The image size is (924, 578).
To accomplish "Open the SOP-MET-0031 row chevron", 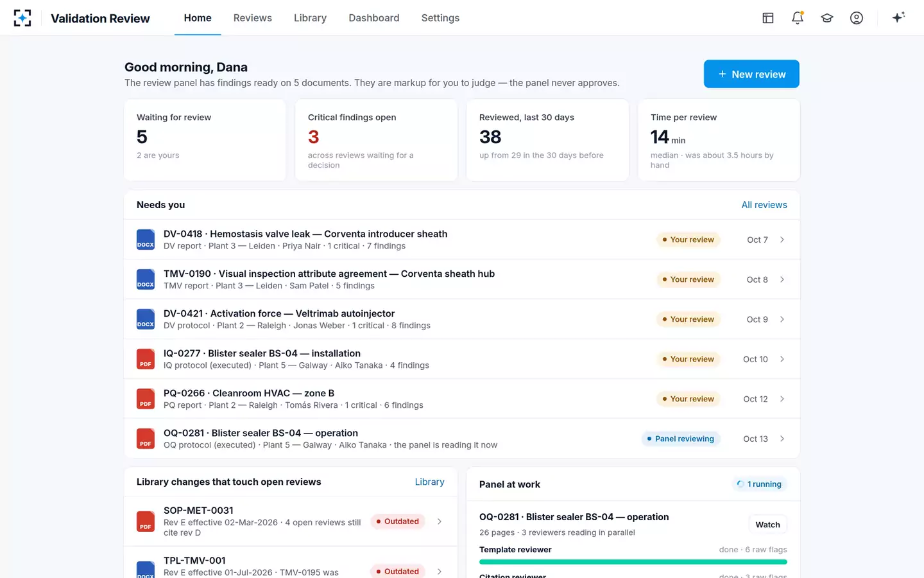I will (x=440, y=521).
